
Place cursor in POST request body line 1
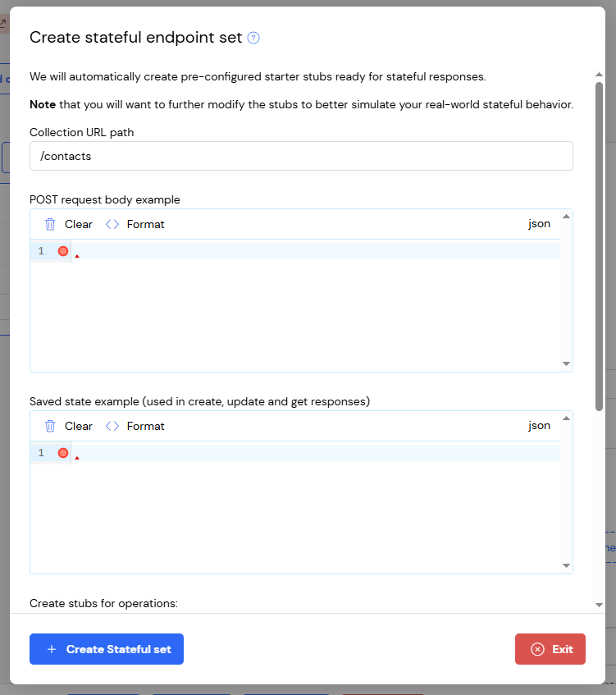click(315, 251)
